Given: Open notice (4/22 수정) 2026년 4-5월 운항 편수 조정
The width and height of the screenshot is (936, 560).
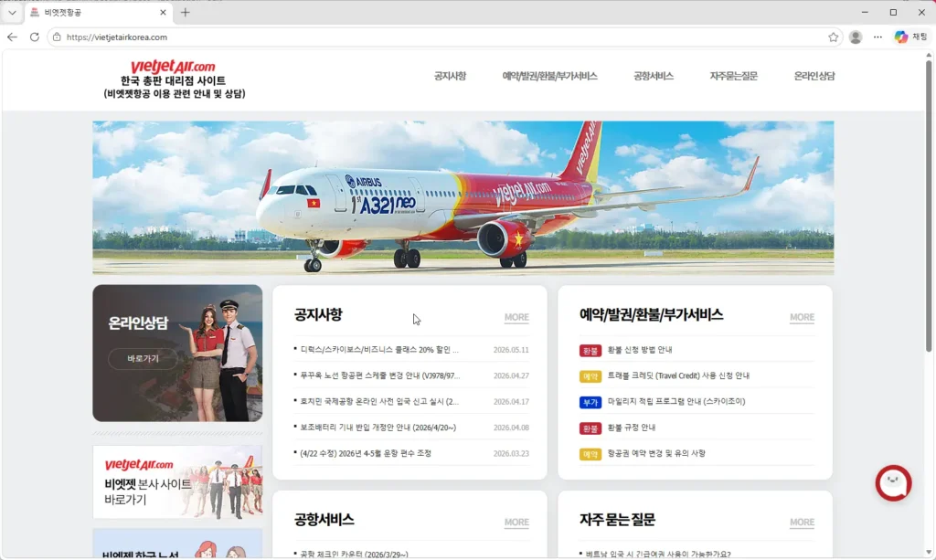Looking at the screenshot, I should (x=366, y=453).
